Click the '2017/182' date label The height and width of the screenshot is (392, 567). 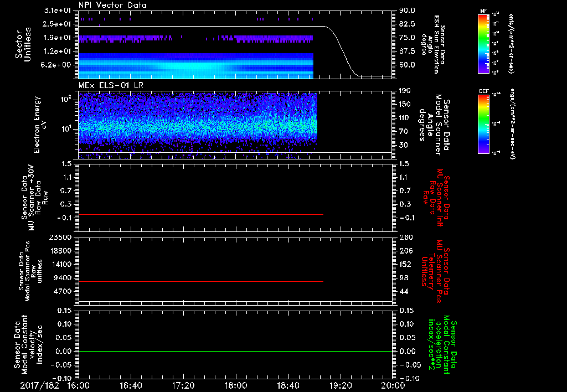[39, 385]
